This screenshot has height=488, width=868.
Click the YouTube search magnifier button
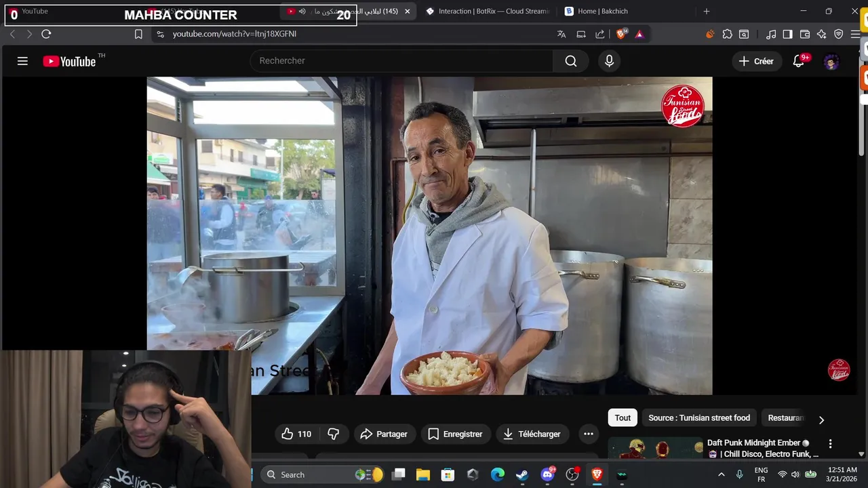point(571,61)
